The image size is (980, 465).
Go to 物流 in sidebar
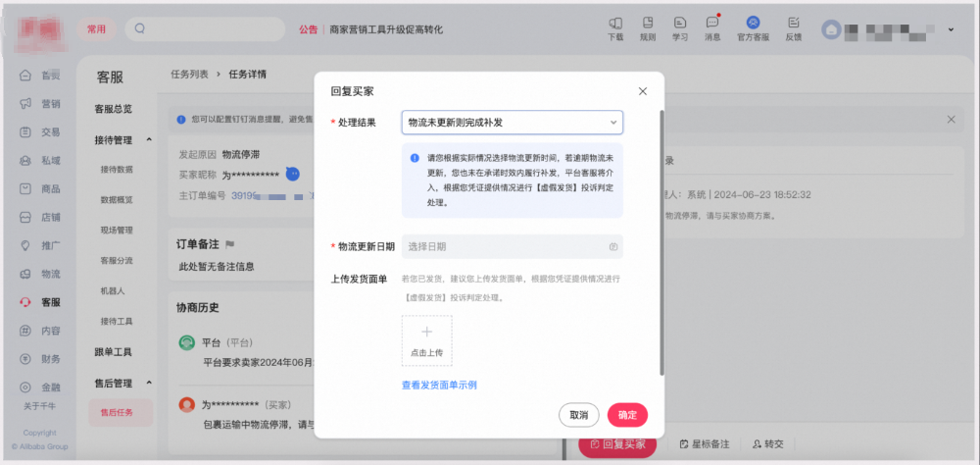[41, 274]
